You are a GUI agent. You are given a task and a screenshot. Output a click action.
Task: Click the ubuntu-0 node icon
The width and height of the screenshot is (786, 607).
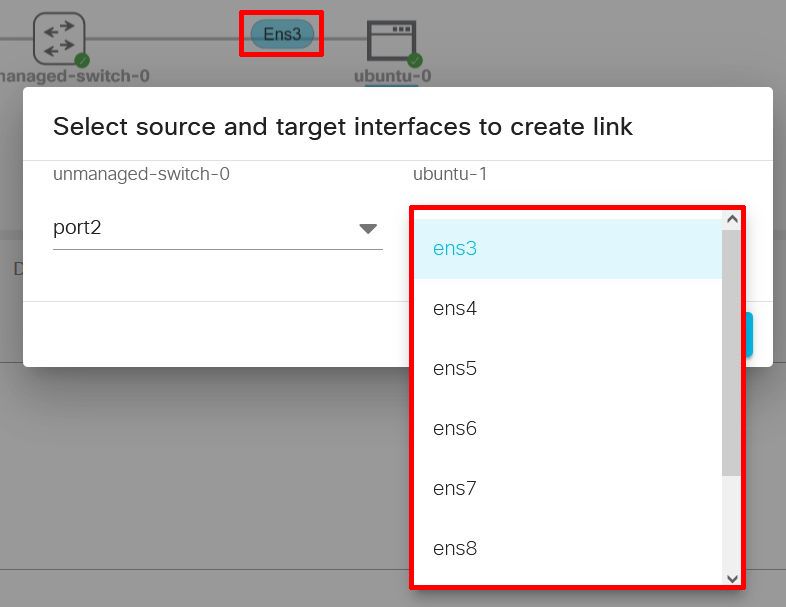click(x=391, y=42)
